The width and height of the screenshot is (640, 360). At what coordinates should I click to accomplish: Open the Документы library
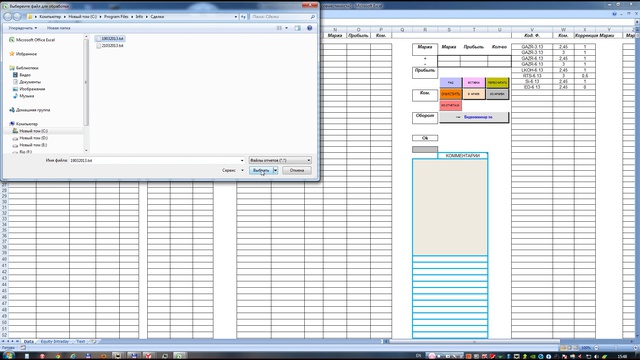click(27, 82)
